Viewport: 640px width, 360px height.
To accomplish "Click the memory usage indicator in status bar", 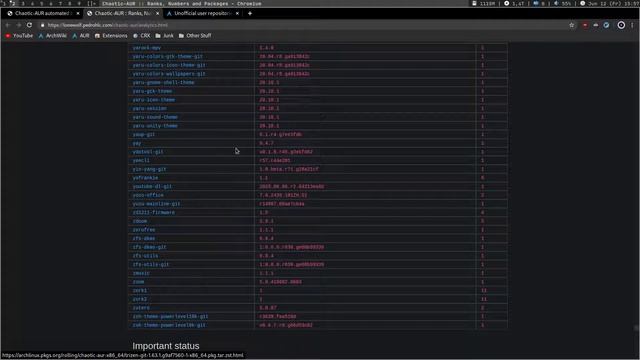I will point(483,3).
